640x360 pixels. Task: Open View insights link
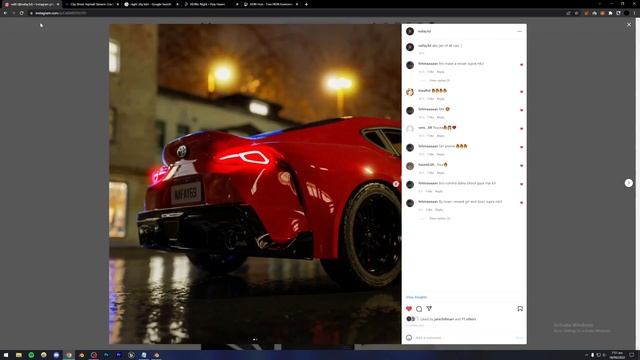416,297
